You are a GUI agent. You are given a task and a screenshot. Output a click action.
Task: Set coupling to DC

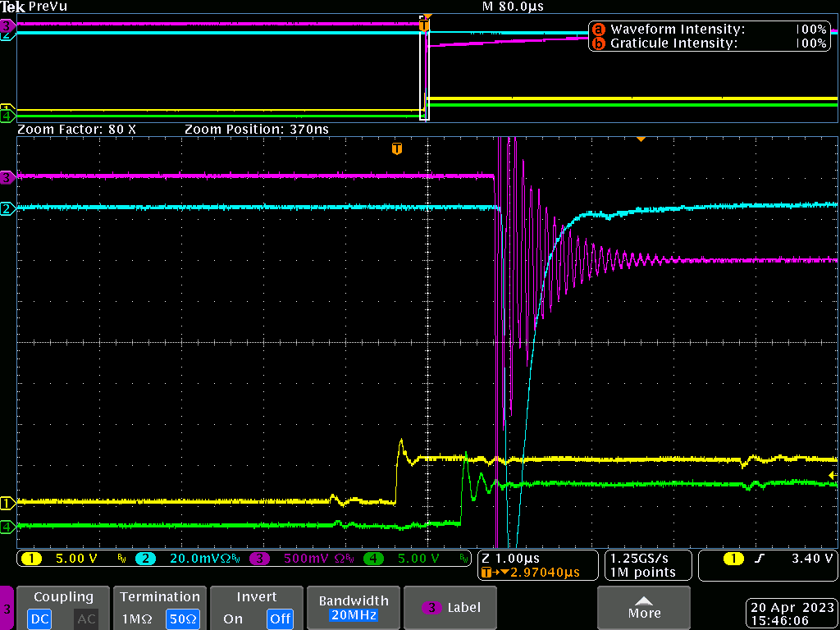[40, 619]
